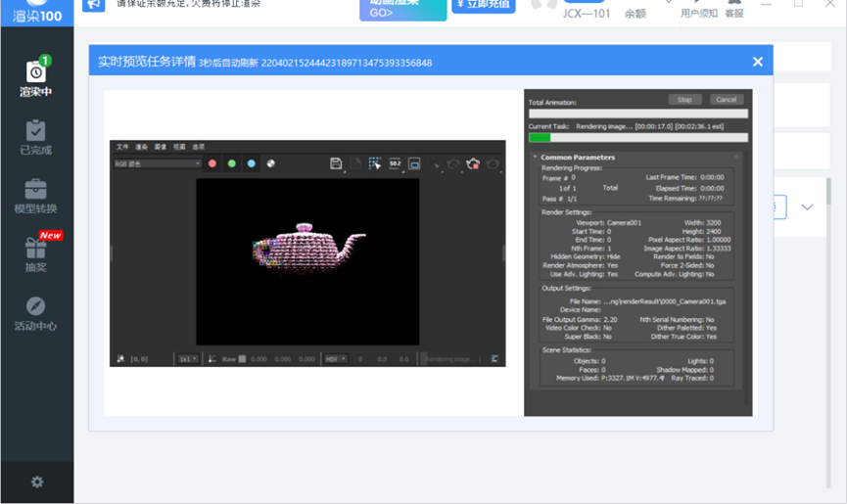Click the 动画渲染 GO> banner button
Screen dimensions: 847x504
click(x=403, y=8)
